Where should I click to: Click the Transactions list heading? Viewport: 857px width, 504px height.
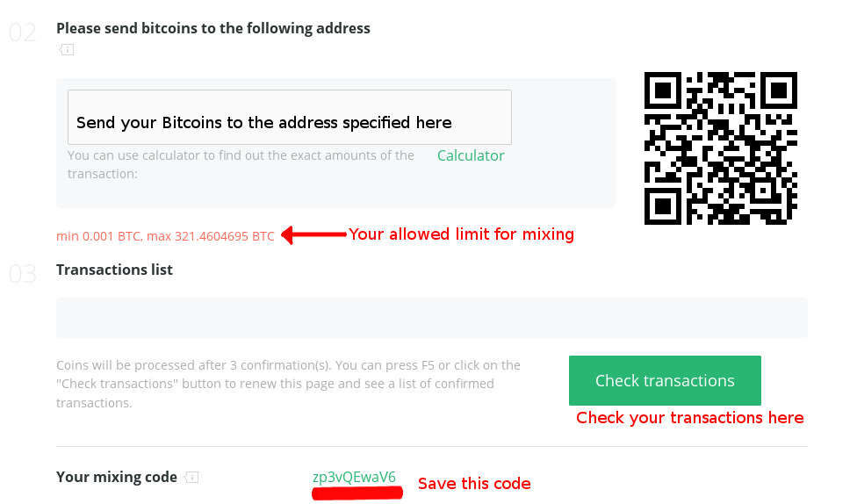(x=114, y=270)
